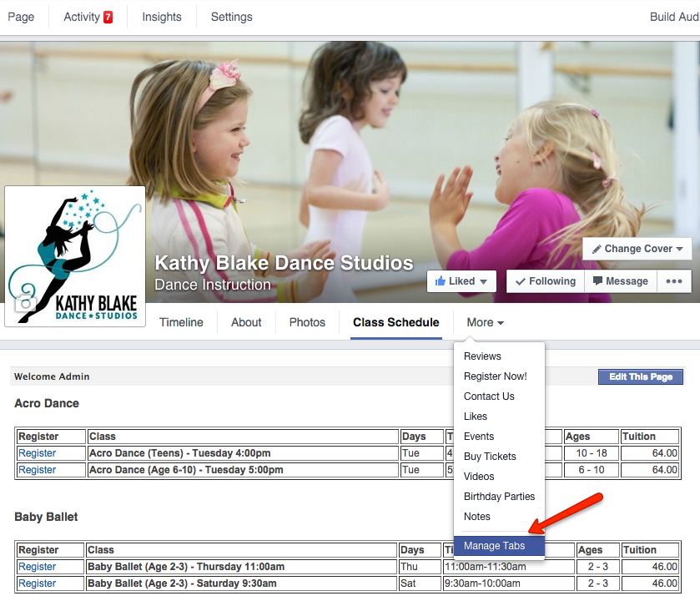The height and width of the screenshot is (601, 700).
Task: Click the Baby Ballet (Age 2-3) - Saturday 9:30am cell
Action: 241,583
